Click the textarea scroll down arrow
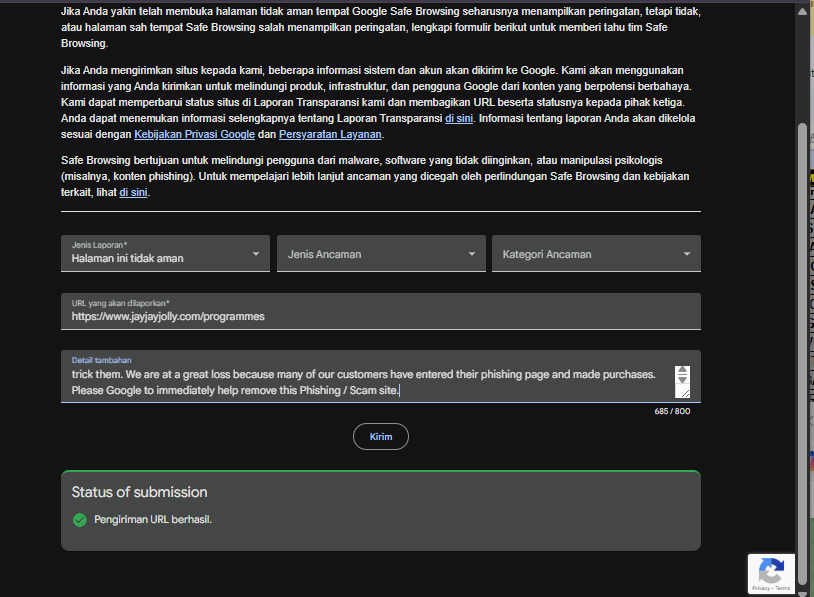The image size is (814, 597). point(682,379)
